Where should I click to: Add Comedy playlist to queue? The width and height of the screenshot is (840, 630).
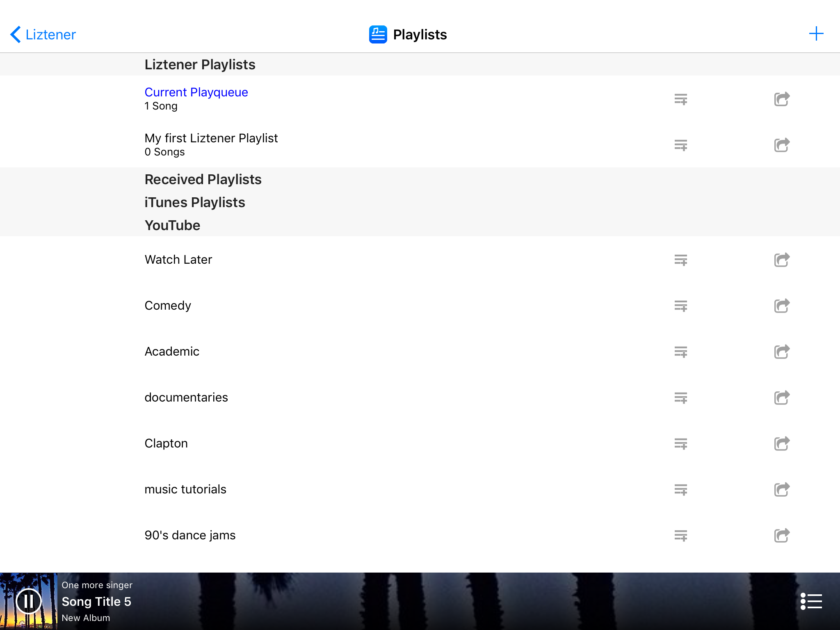[x=681, y=306]
